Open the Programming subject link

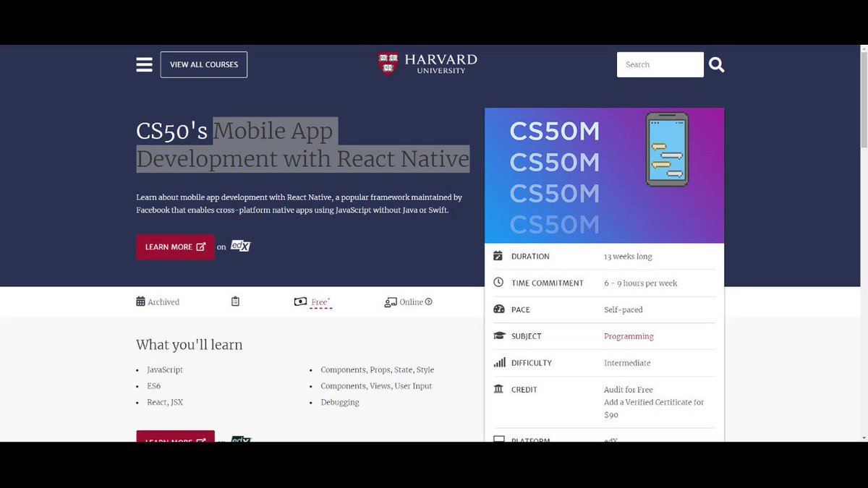[629, 336]
